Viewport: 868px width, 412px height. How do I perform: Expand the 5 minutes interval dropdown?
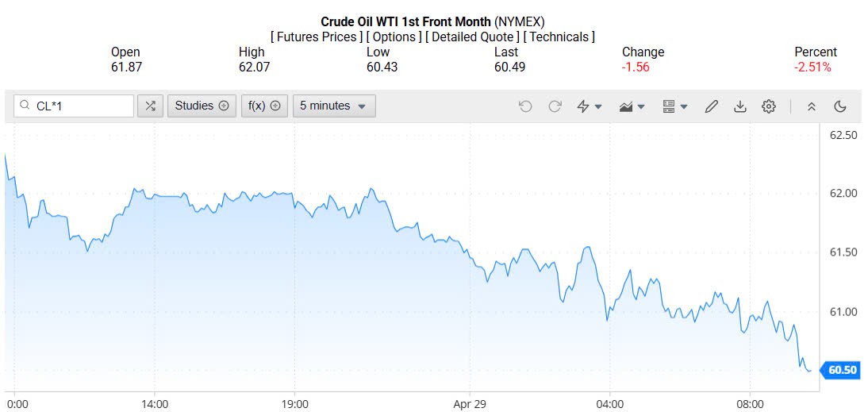333,106
